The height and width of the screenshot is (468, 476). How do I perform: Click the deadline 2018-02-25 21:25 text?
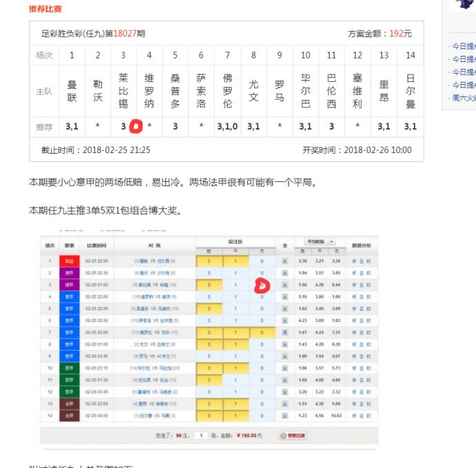coord(117,150)
